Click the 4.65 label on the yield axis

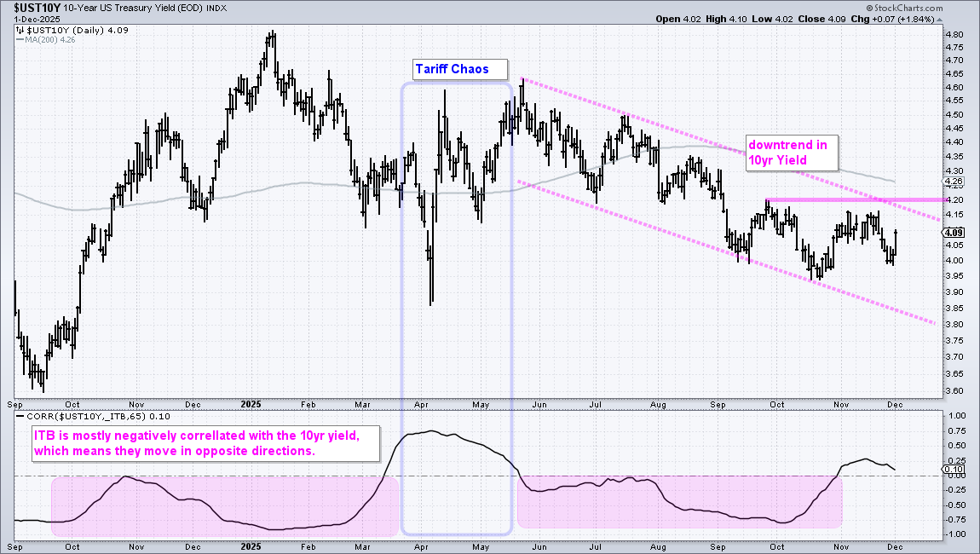click(954, 74)
